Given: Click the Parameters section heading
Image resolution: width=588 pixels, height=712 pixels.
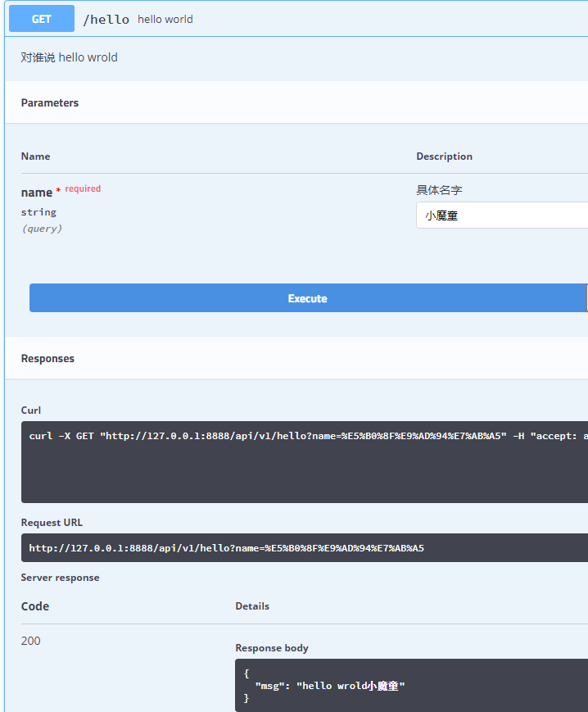Looking at the screenshot, I should (50, 102).
